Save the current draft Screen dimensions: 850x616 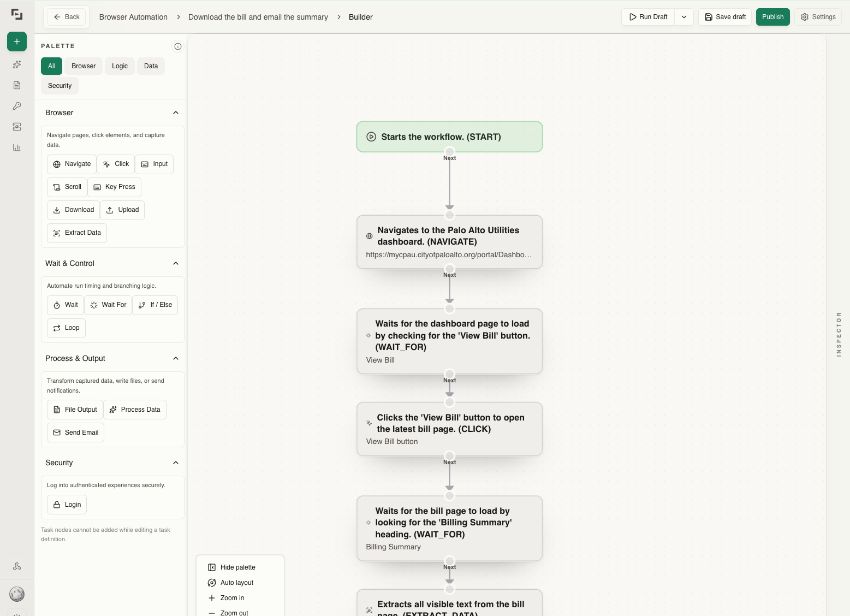tap(724, 17)
